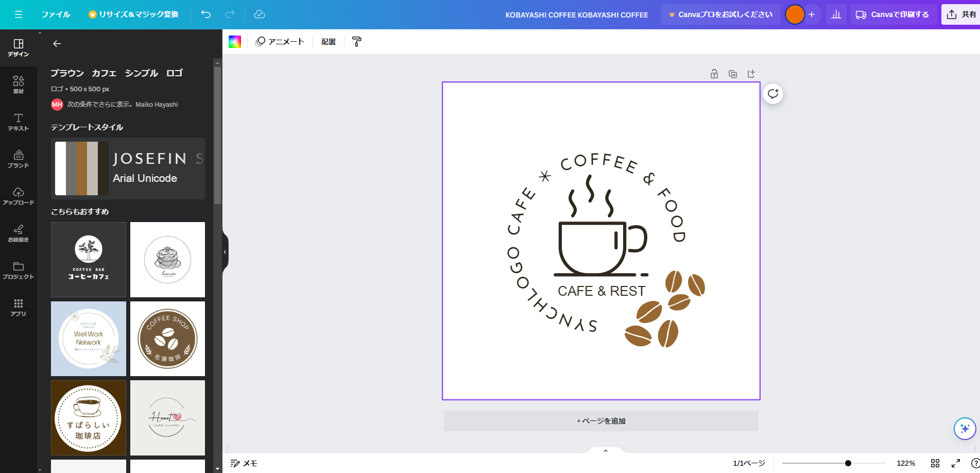
Task: Open リサイズ＆マジック変換 menu
Action: pyautogui.click(x=133, y=14)
